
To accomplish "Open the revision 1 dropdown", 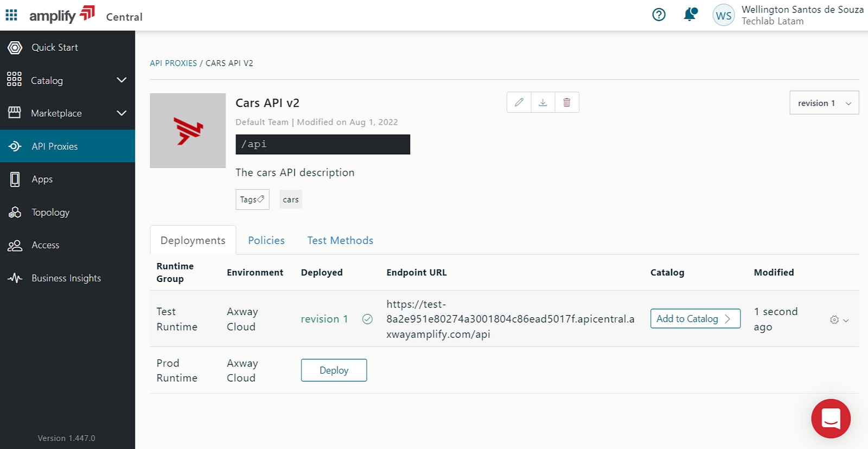I will click(x=824, y=102).
